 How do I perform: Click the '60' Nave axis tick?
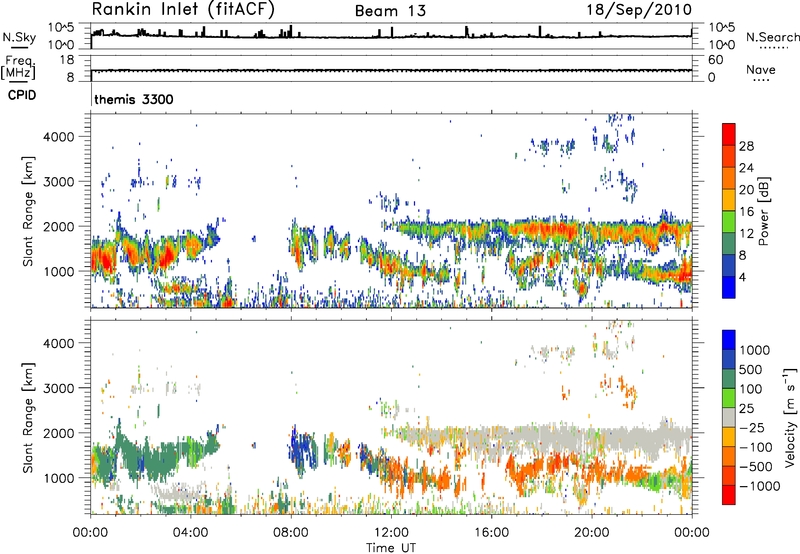click(x=715, y=60)
